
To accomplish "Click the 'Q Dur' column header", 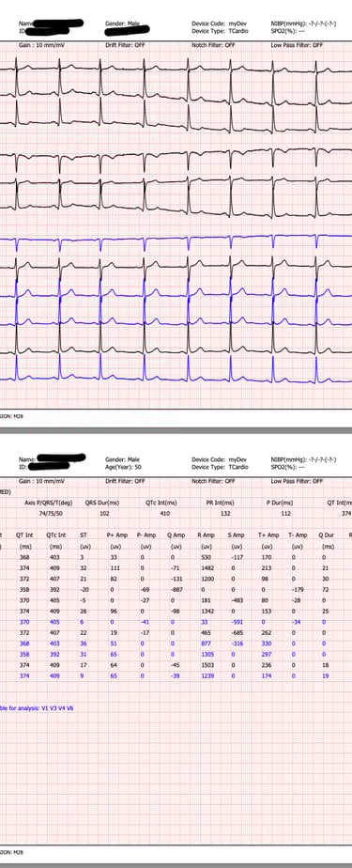I will [x=325, y=535].
